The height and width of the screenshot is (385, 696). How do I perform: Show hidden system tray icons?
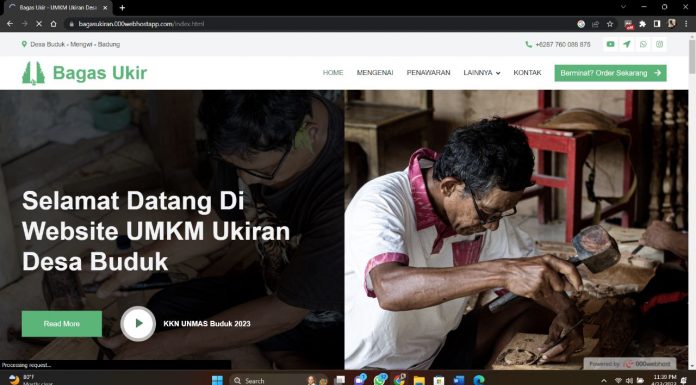pyautogui.click(x=603, y=381)
